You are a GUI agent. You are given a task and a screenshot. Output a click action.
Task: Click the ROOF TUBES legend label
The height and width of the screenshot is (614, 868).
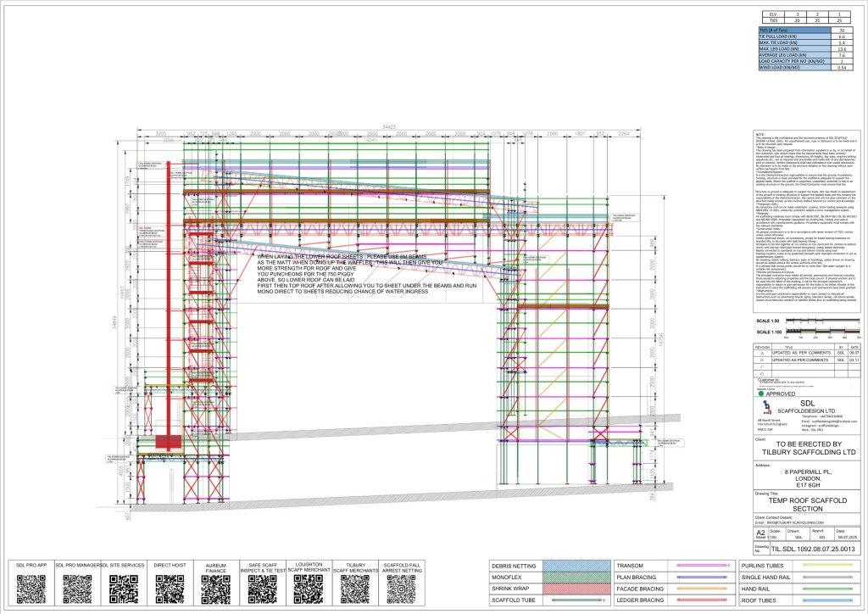coord(759,600)
